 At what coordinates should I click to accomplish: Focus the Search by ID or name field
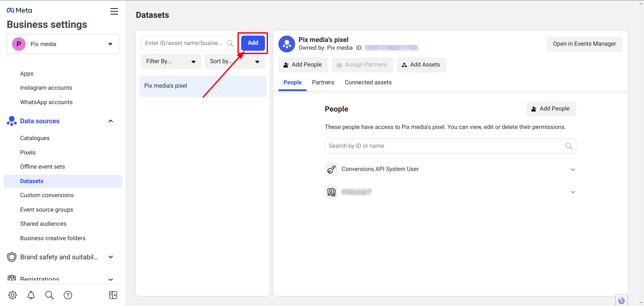pyautogui.click(x=450, y=146)
